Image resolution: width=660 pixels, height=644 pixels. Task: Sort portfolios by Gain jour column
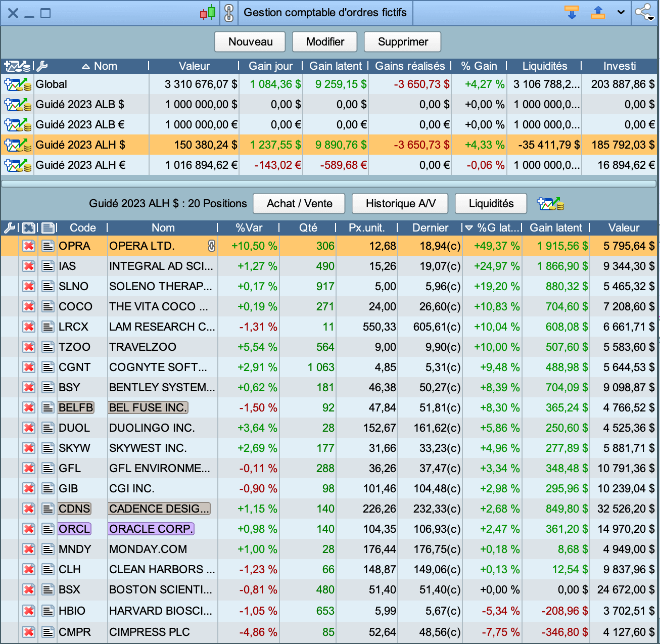(271, 66)
